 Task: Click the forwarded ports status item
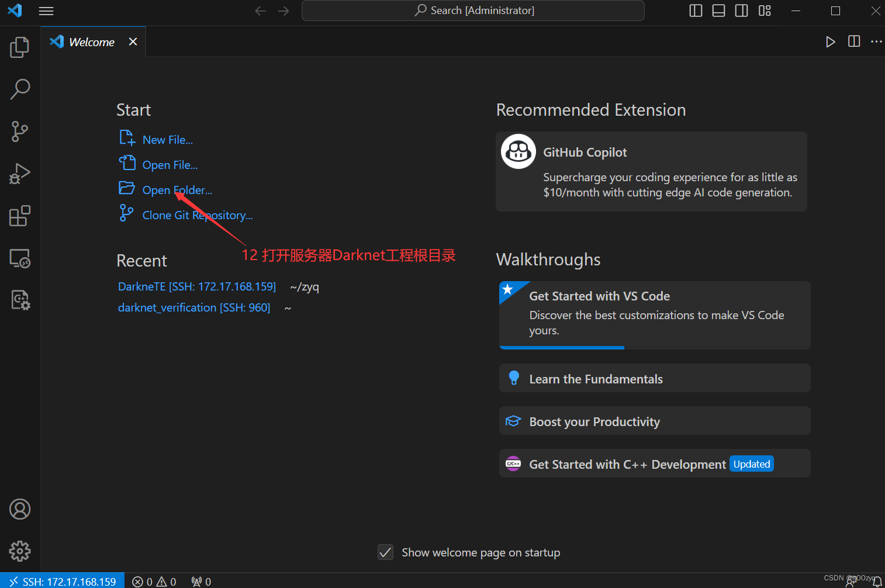click(x=201, y=582)
